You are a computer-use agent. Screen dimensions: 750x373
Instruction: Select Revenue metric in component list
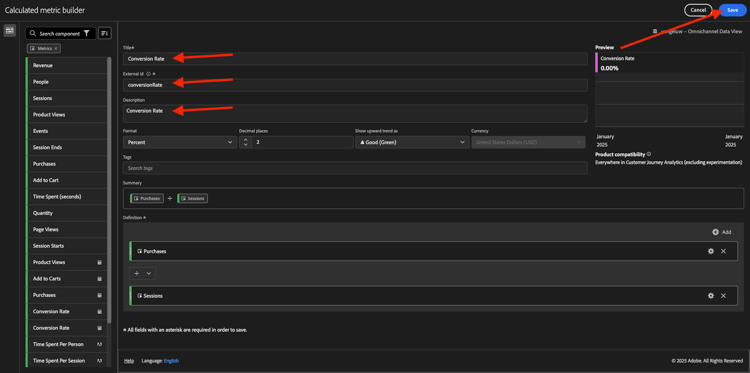pos(66,66)
